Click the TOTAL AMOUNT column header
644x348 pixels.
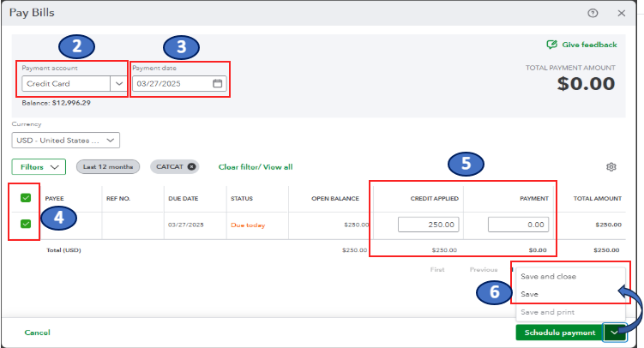(597, 198)
